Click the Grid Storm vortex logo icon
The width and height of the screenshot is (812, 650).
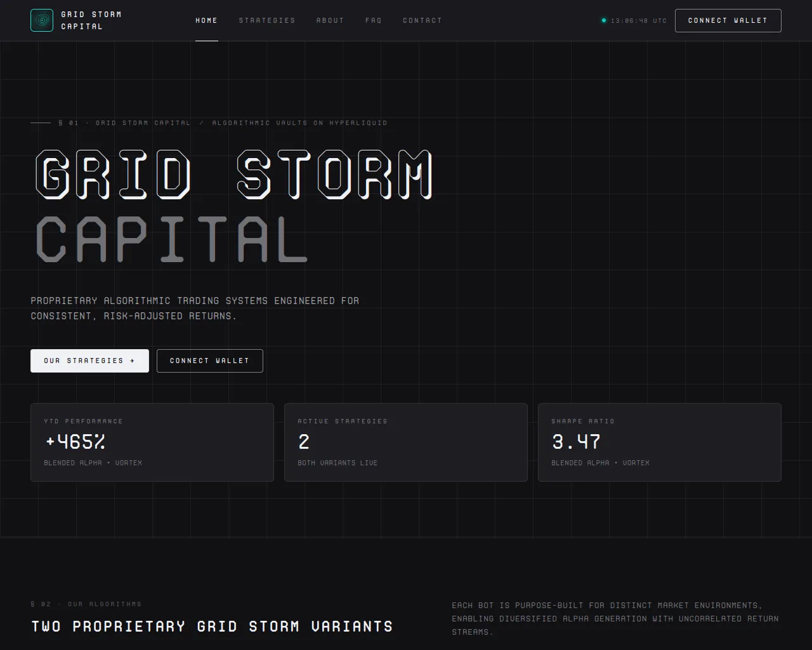tap(42, 20)
